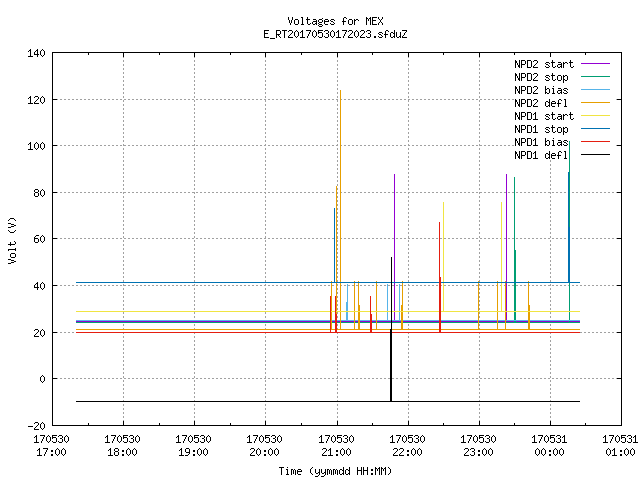This screenshot has width=640, height=480.
Task: Click the 00:00 x-axis tick label
Action: click(549, 452)
